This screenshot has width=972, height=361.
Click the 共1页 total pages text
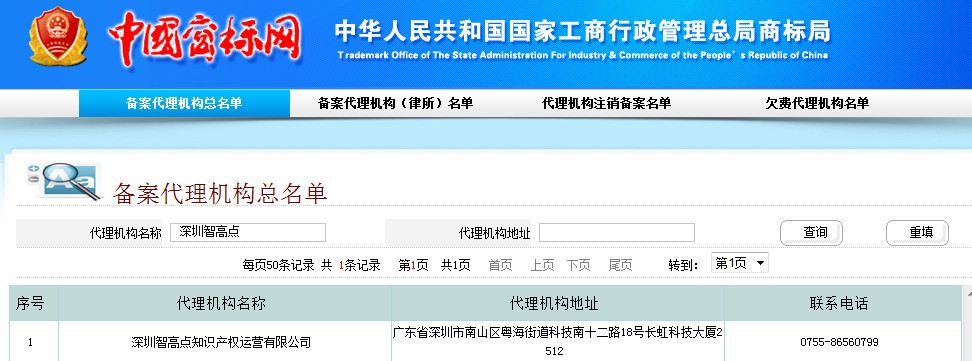point(456,265)
